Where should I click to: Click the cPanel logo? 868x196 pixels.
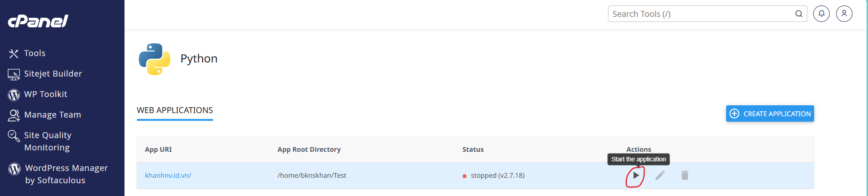pos(38,21)
